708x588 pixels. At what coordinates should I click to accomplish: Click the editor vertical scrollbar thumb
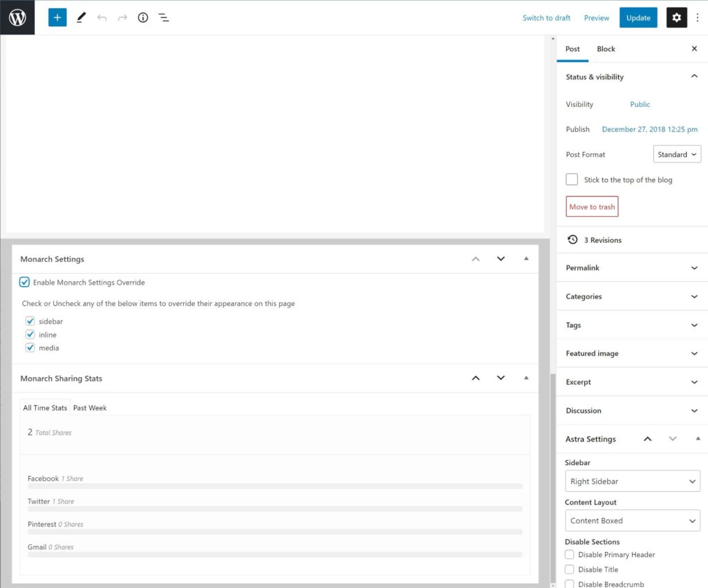pyautogui.click(x=552, y=478)
